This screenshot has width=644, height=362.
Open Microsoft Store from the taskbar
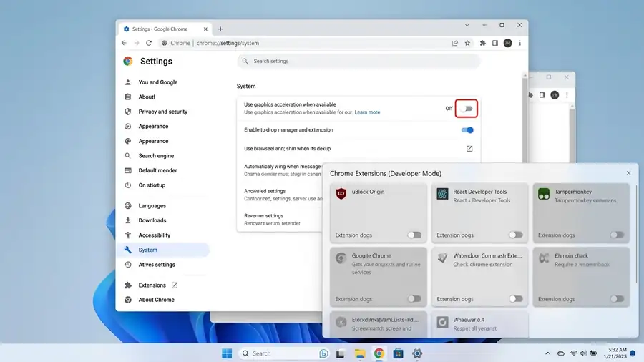click(398, 353)
